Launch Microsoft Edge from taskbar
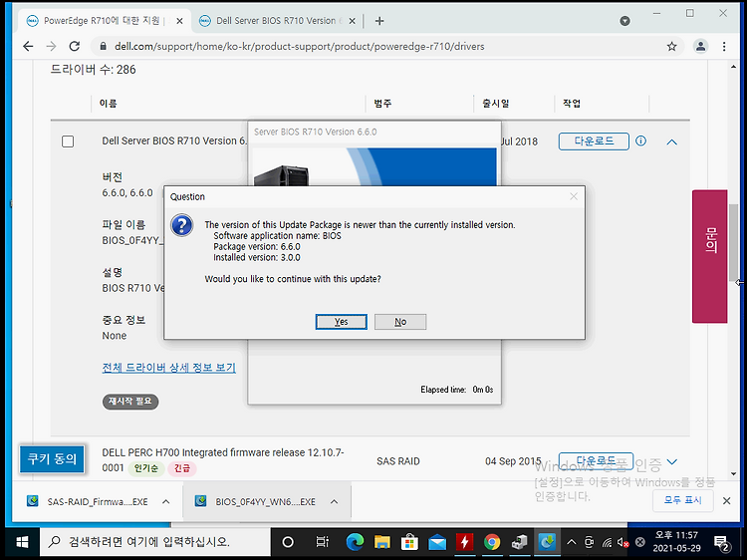Screen dimensions: 747x560 coord(355,542)
